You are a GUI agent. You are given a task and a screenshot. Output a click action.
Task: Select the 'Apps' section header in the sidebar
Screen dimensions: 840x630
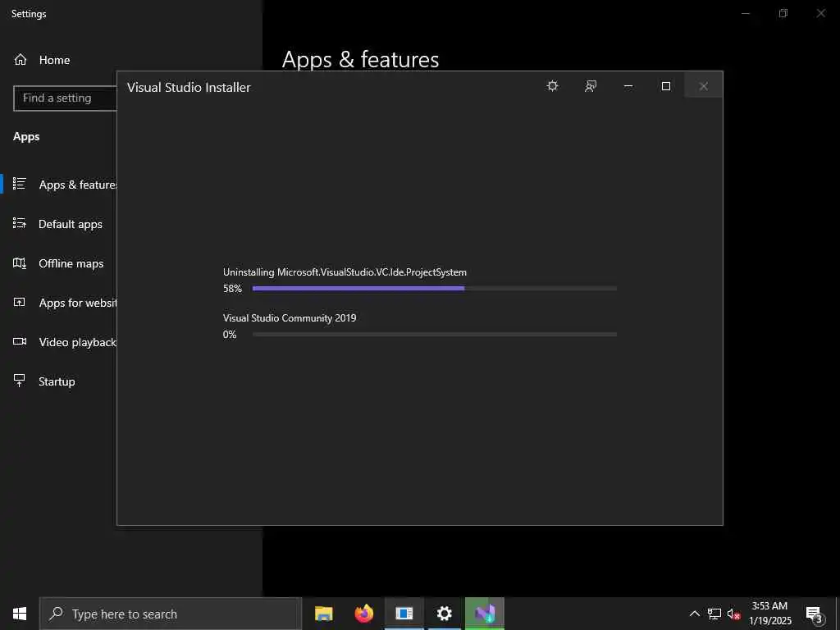coord(26,137)
